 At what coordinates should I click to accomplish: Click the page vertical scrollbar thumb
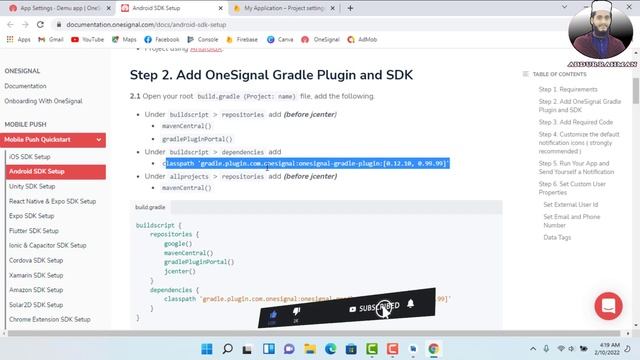pos(636,91)
